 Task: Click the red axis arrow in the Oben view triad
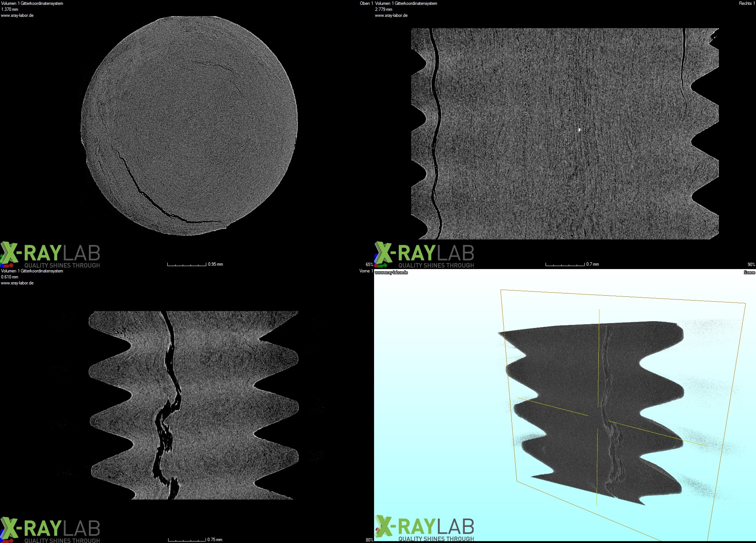point(8,265)
